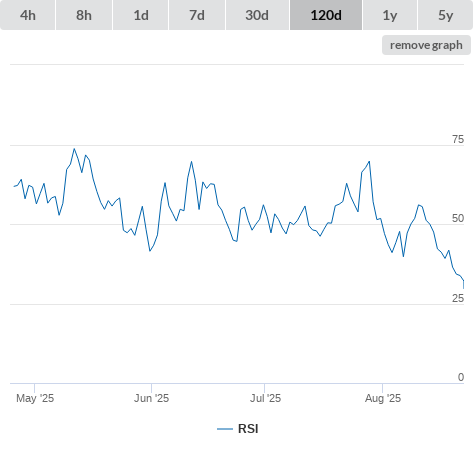474x455 pixels.
Task: Choose the 1d range tab
Action: coord(141,15)
